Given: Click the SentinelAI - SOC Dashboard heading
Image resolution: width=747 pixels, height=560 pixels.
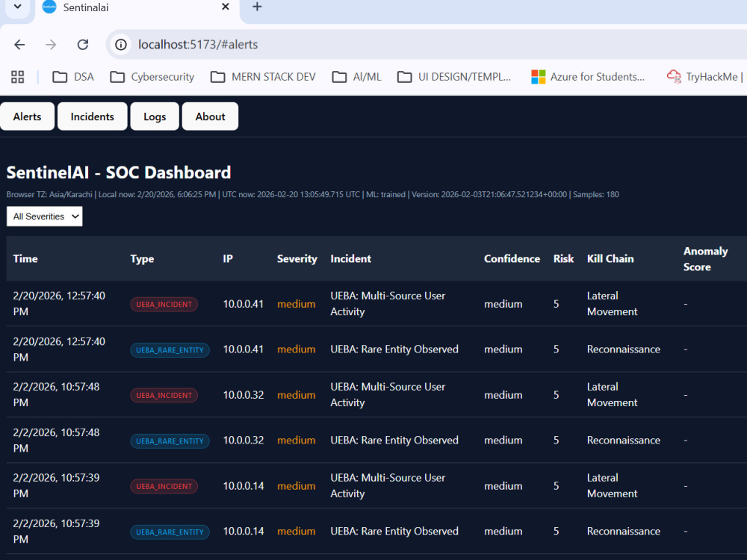Looking at the screenshot, I should [119, 172].
